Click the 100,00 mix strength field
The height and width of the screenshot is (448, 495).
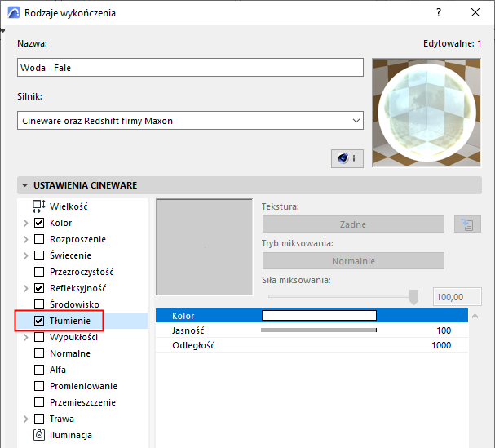tap(457, 297)
